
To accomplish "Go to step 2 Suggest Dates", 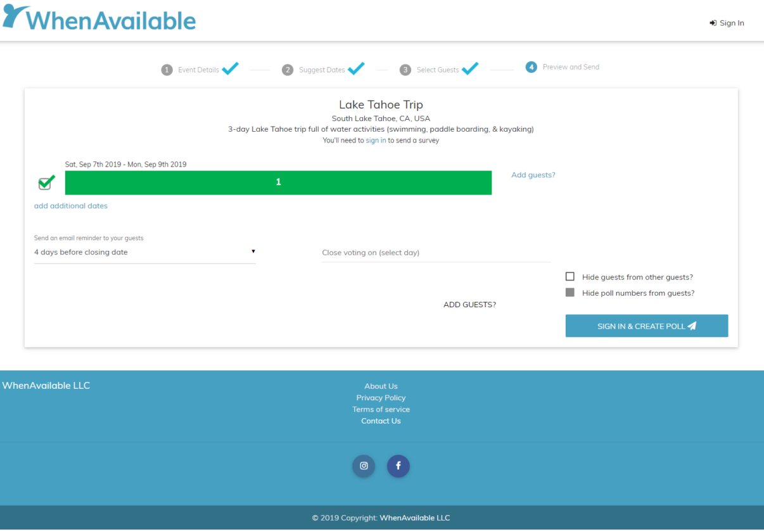I will 323,69.
